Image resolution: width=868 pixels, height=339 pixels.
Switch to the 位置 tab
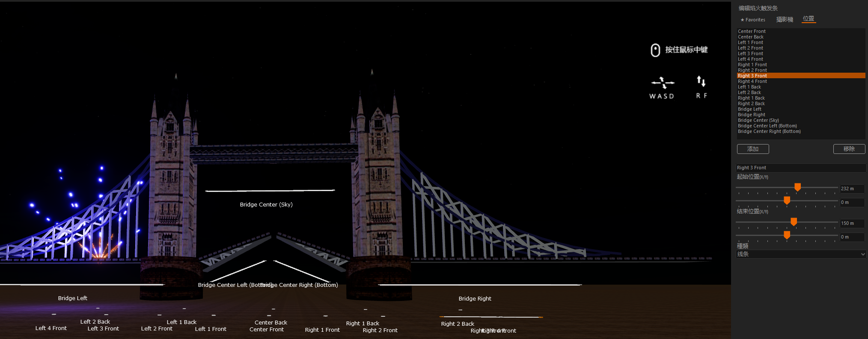tap(809, 19)
